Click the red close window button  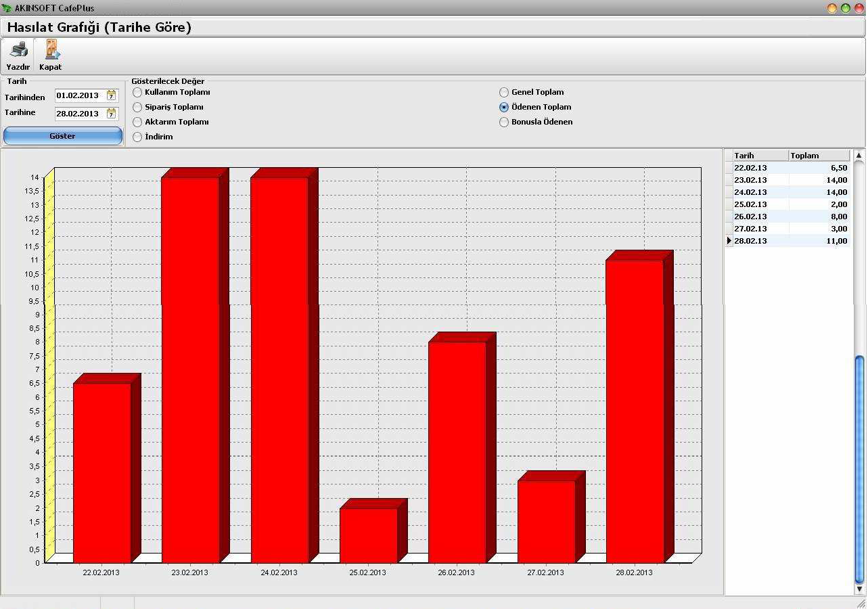pos(859,8)
